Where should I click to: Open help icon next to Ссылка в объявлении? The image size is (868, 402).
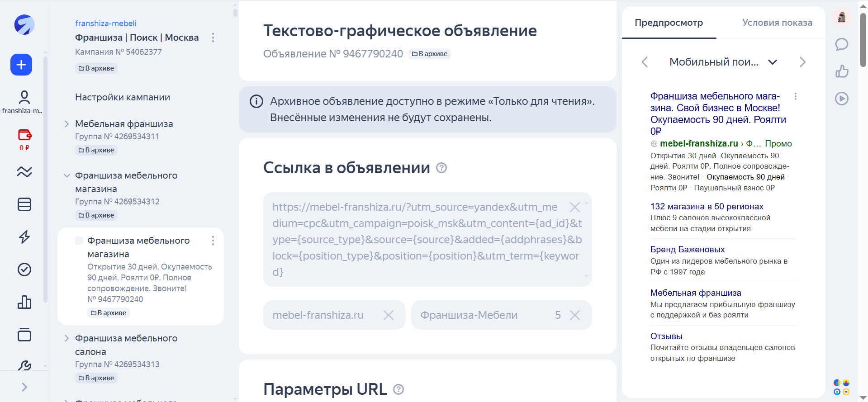coord(441,168)
